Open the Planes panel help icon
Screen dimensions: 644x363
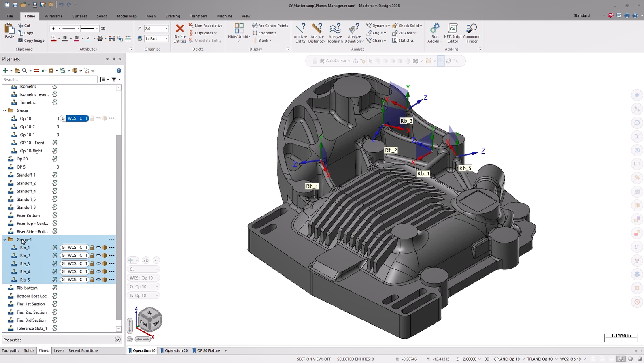[x=119, y=70]
